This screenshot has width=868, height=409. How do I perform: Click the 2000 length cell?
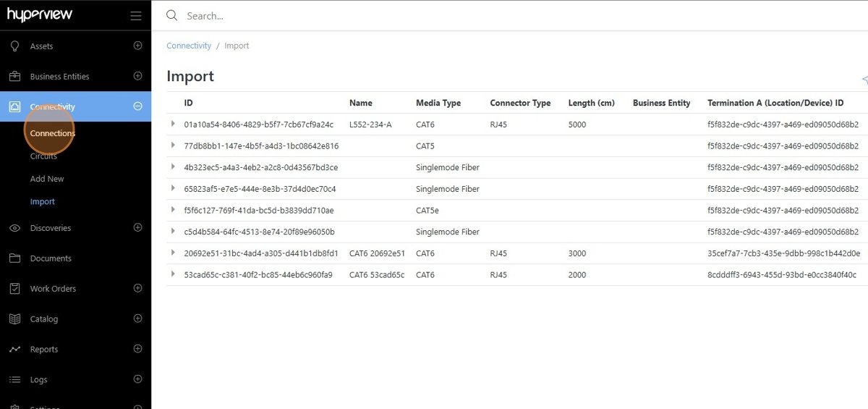(577, 275)
